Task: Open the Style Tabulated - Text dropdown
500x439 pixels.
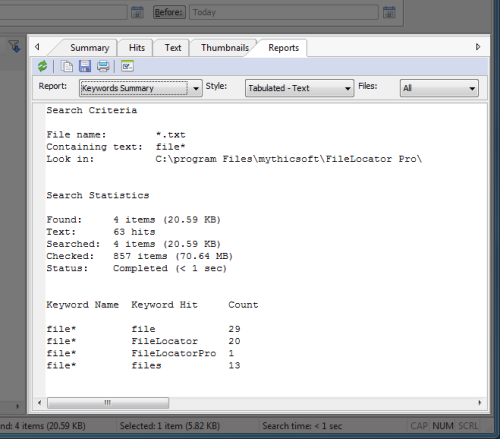Action: [299, 88]
